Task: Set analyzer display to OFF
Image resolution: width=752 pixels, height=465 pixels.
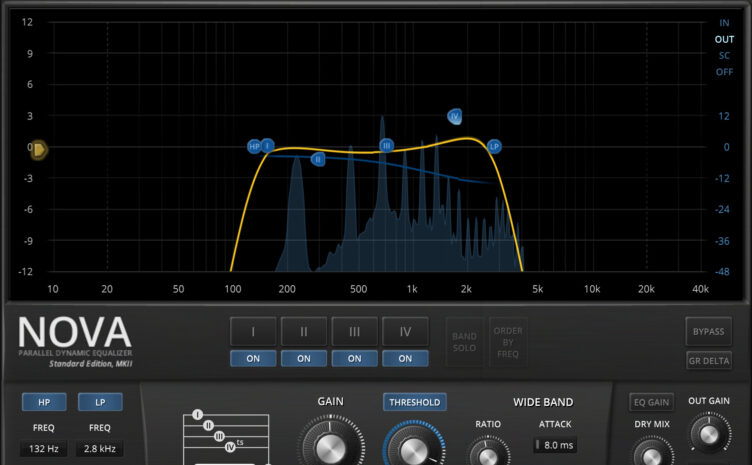Action: click(x=724, y=72)
